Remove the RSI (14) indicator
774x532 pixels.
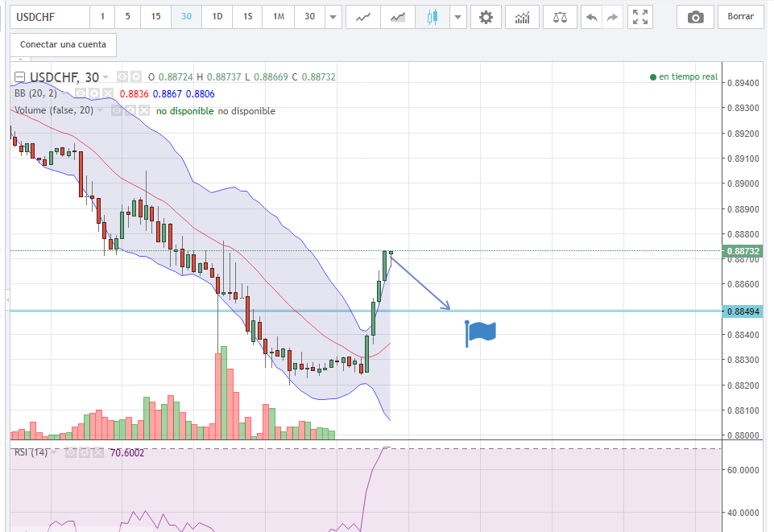(97, 452)
